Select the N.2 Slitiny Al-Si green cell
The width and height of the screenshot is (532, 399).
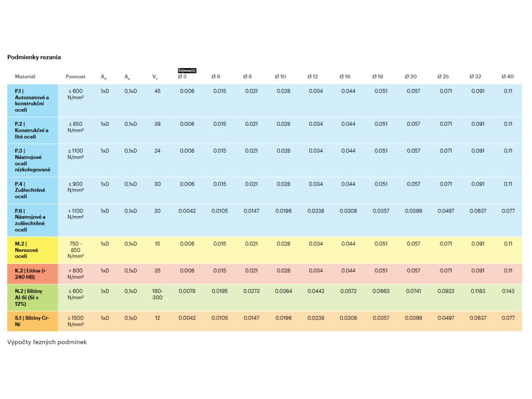[x=33, y=298]
